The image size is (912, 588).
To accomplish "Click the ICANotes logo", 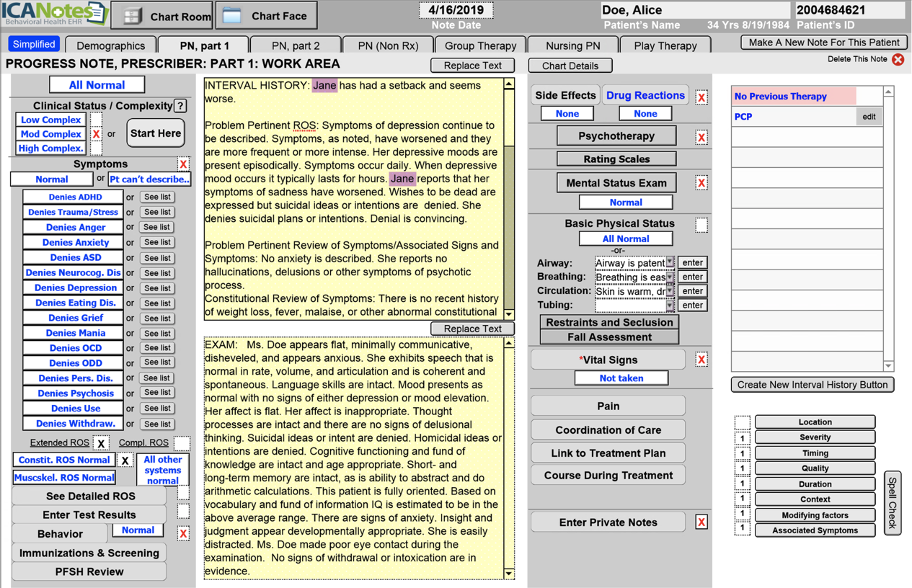I will click(x=54, y=14).
